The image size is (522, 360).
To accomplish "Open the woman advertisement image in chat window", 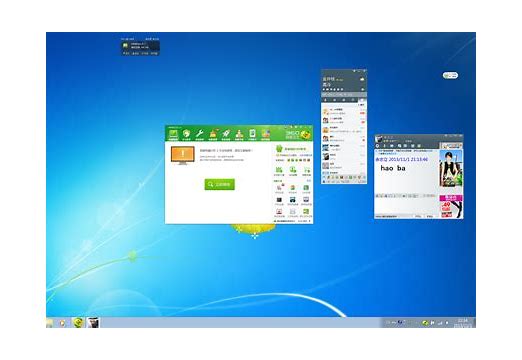I will point(451,168).
